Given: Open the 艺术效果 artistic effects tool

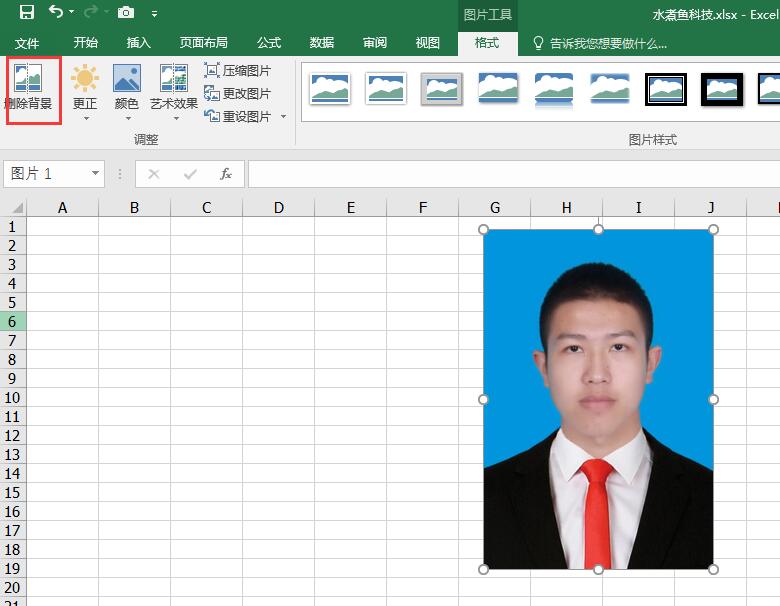Looking at the screenshot, I should (x=174, y=79).
